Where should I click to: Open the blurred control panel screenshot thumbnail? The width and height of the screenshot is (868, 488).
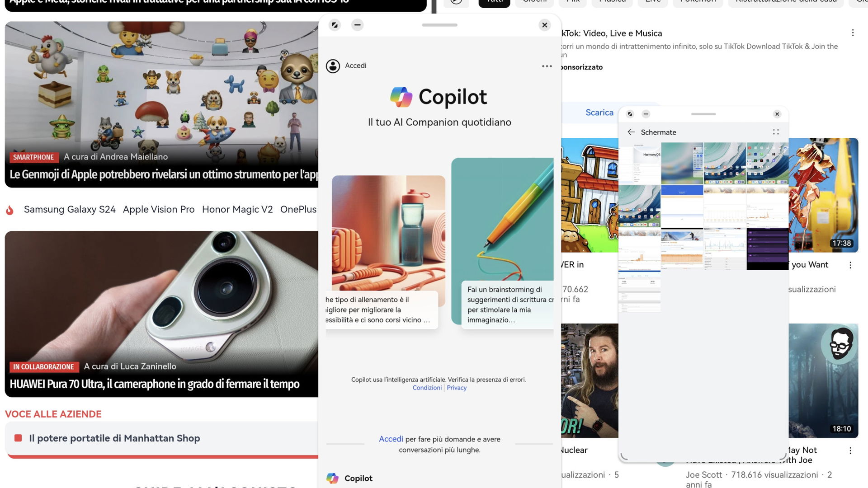click(682, 164)
